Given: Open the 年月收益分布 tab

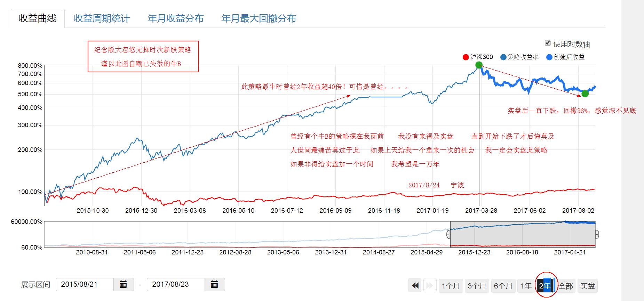Looking at the screenshot, I should coord(175,18).
